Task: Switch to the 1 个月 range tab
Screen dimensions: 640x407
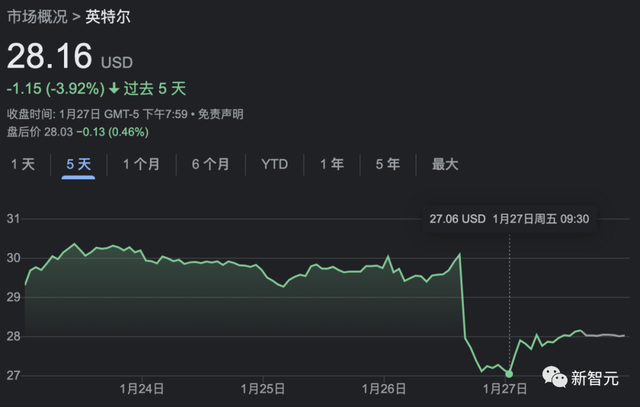Action: pyautogui.click(x=141, y=164)
